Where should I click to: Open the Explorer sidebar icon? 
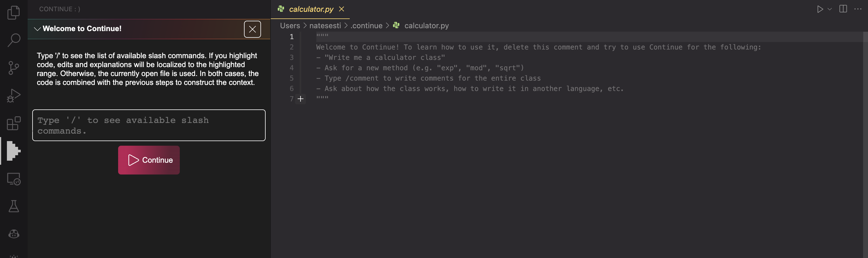13,12
